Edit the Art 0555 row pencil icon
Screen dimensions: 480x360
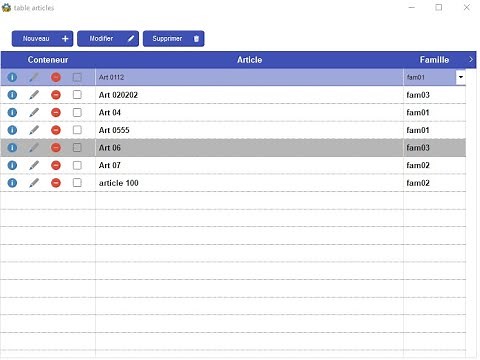34,130
